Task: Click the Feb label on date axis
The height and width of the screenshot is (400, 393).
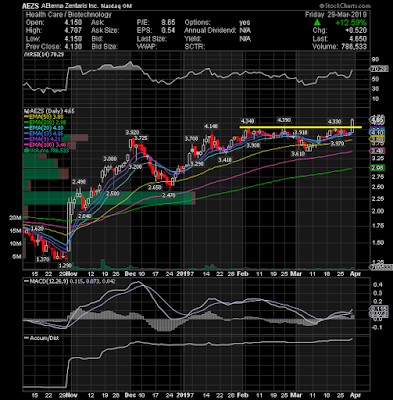Action: 243,274
